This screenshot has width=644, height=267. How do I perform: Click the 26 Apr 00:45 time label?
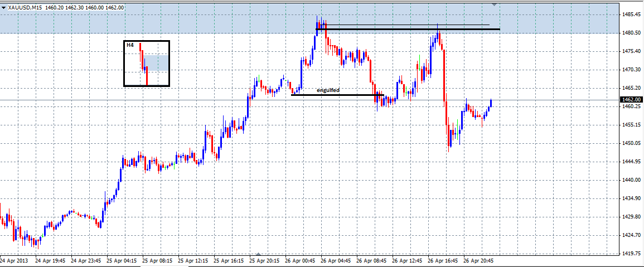click(x=301, y=260)
